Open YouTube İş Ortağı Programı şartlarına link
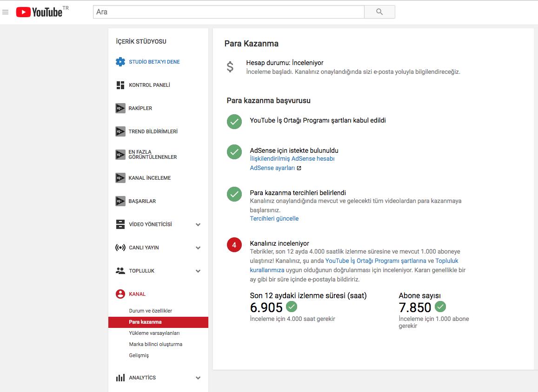 pyautogui.click(x=376, y=261)
